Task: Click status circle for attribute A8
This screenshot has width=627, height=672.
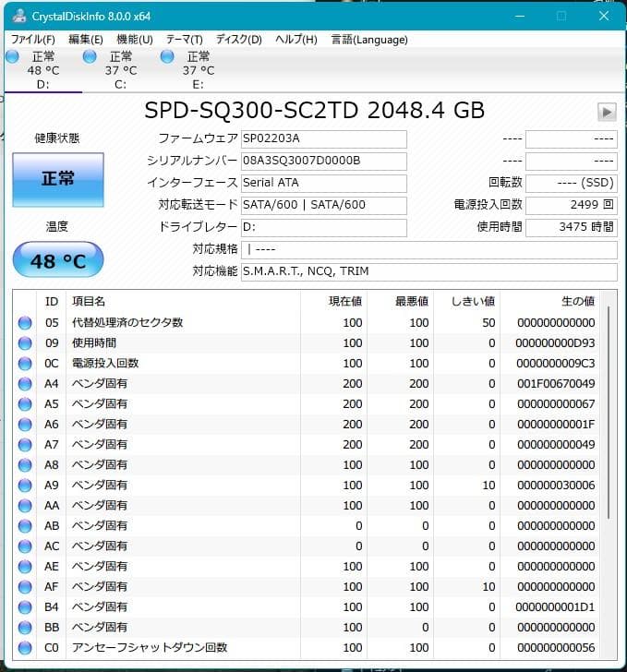Action: click(x=25, y=465)
